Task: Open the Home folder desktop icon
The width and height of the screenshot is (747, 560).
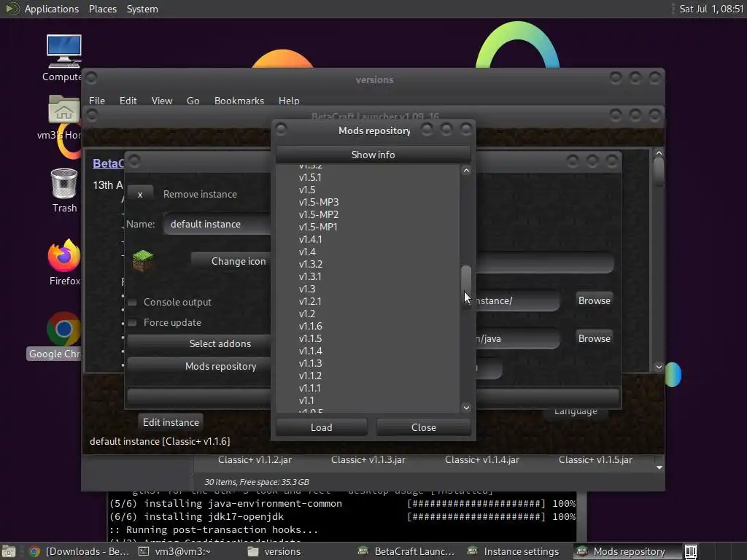Action: point(63,109)
